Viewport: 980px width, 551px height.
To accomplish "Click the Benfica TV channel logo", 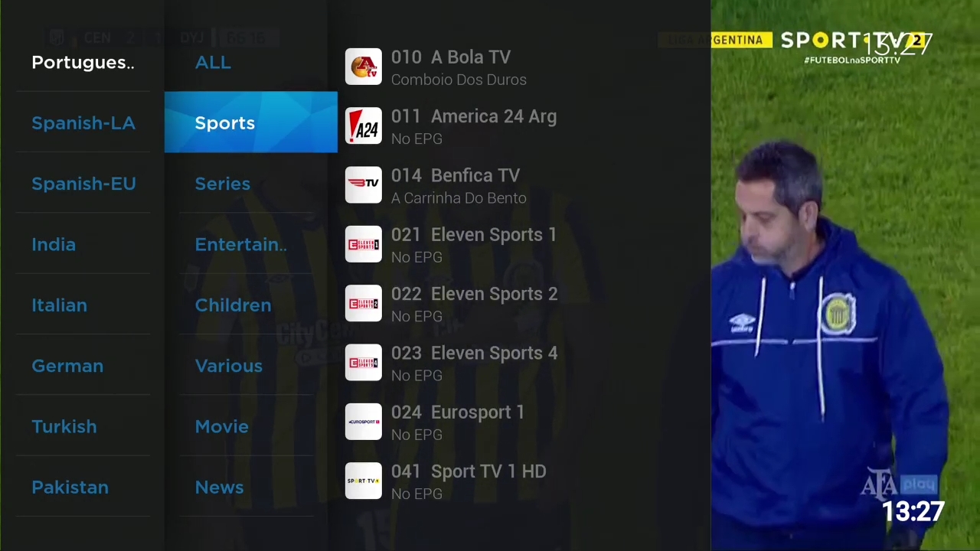I will 363,185.
